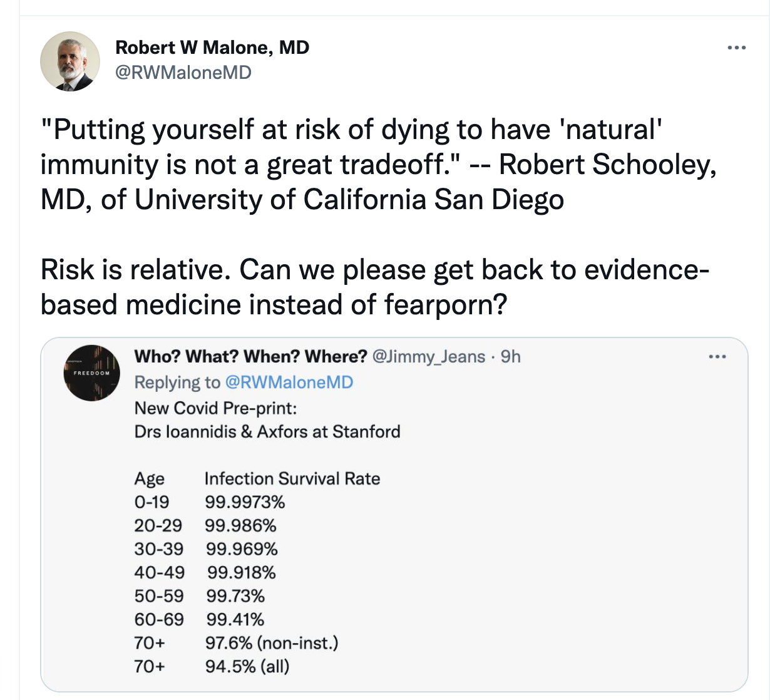This screenshot has width=770, height=700.
Task: Click the "Risk is relative" paragraph
Action: coord(374,287)
